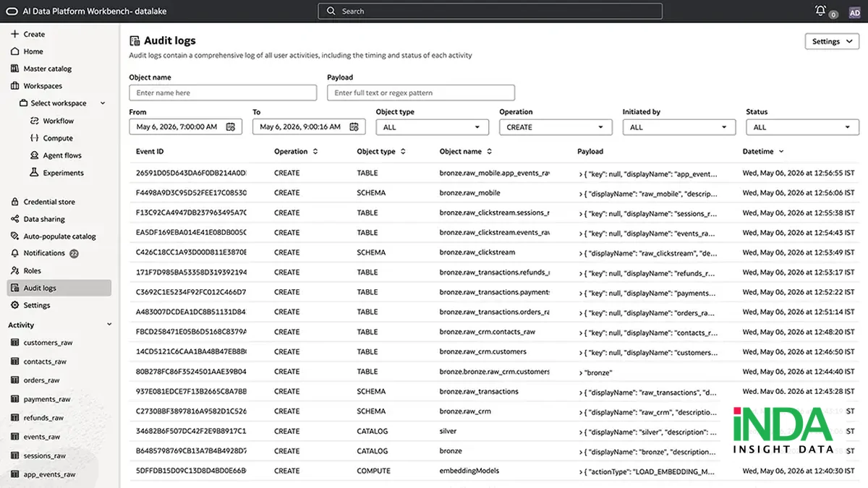Viewport: 868px width, 488px height.
Task: Open Credential store in the sidebar
Action: coord(49,202)
